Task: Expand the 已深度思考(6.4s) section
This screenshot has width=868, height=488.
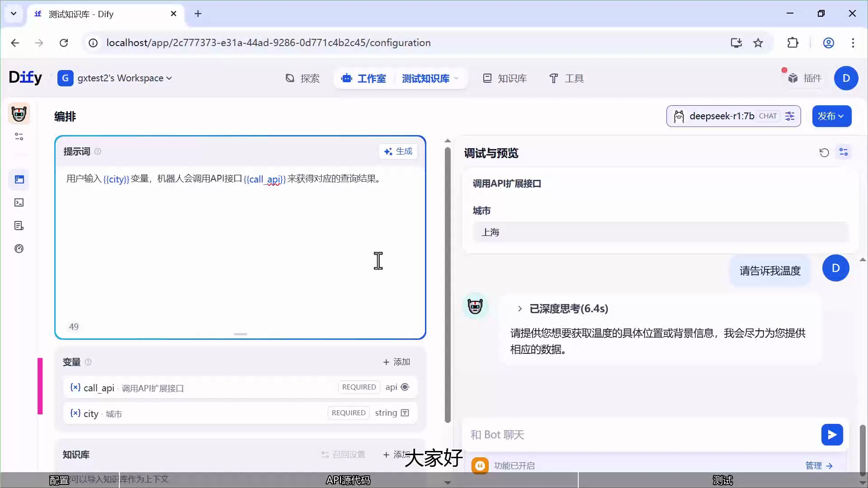Action: [x=563, y=309]
